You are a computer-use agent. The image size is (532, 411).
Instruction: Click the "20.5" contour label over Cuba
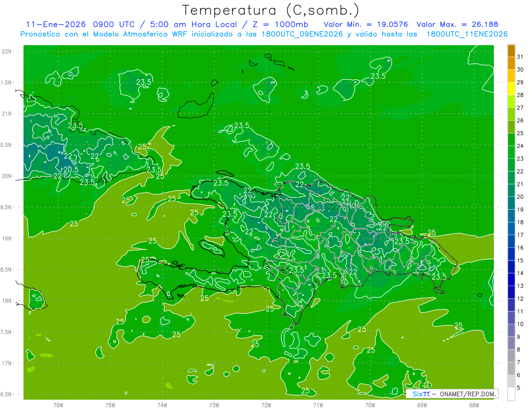coord(71,169)
